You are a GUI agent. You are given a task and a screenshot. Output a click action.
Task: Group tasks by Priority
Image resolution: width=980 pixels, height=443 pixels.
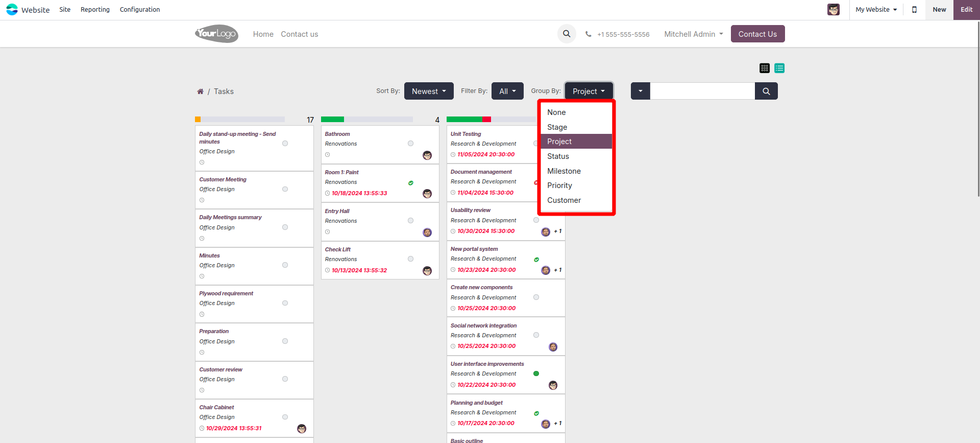point(576,185)
